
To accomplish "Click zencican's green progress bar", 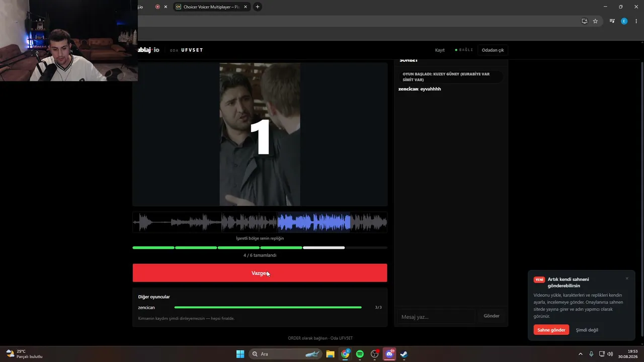I will tap(268, 307).
